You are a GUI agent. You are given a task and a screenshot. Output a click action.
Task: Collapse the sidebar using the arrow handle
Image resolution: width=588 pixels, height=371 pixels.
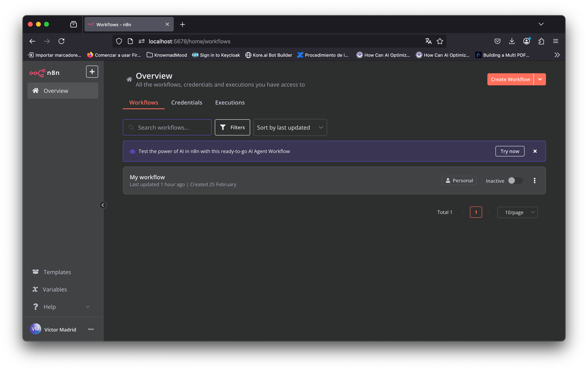tap(103, 205)
